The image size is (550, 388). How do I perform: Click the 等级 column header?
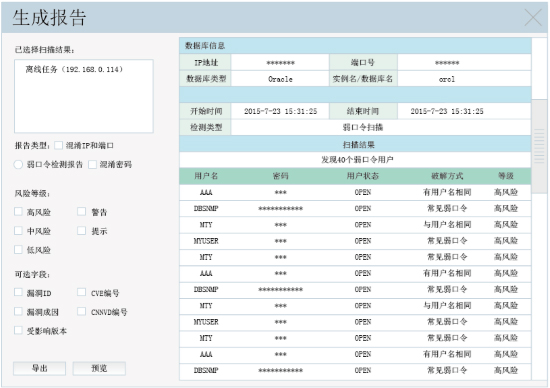(506, 176)
